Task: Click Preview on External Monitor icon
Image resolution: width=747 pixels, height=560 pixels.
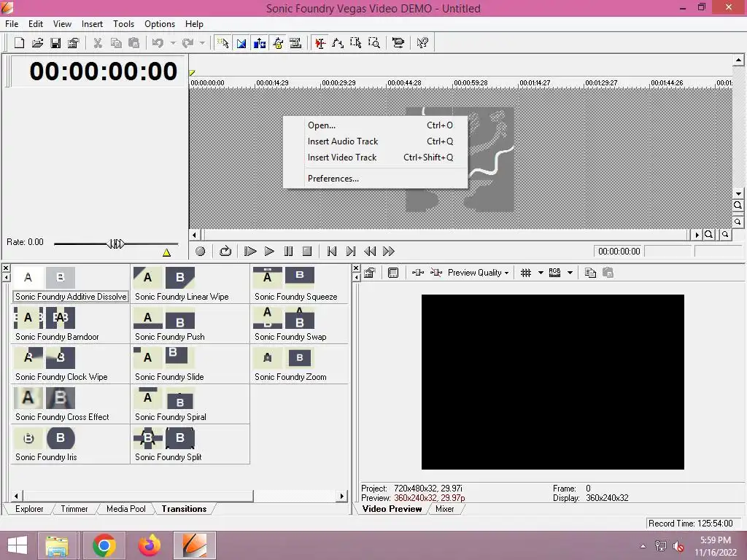Action: (393, 273)
